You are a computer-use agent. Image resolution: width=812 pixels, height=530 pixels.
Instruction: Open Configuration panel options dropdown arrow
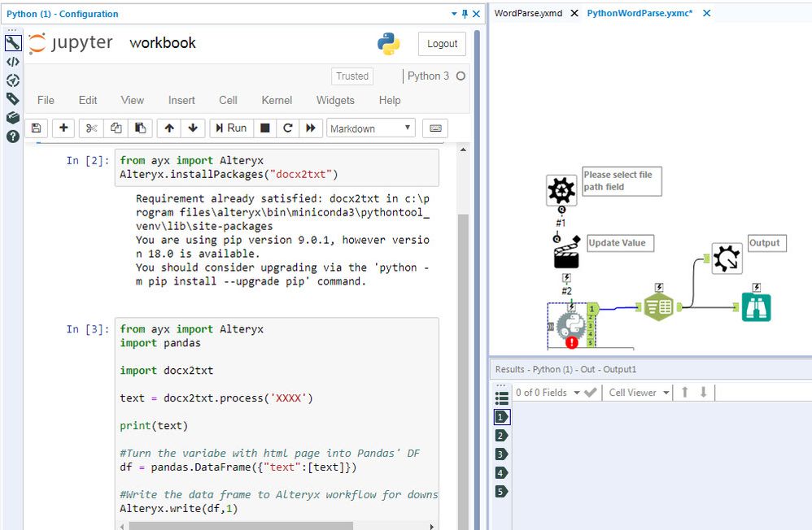(x=454, y=14)
